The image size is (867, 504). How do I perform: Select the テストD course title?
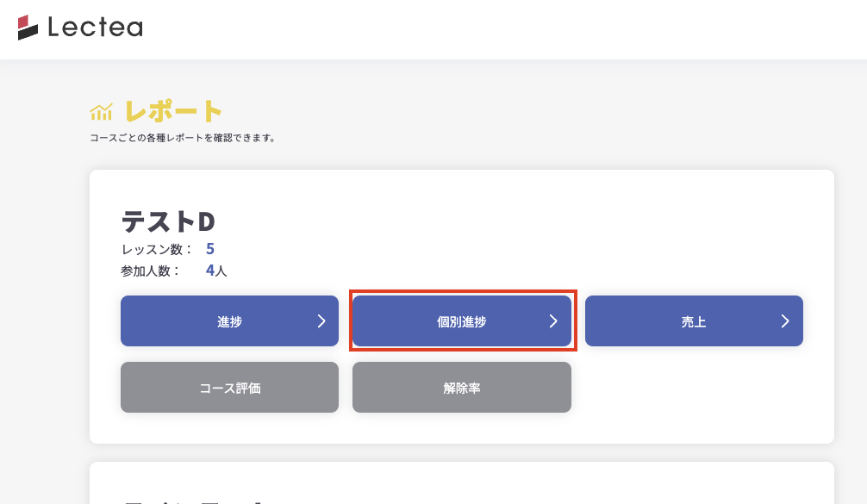coord(168,221)
